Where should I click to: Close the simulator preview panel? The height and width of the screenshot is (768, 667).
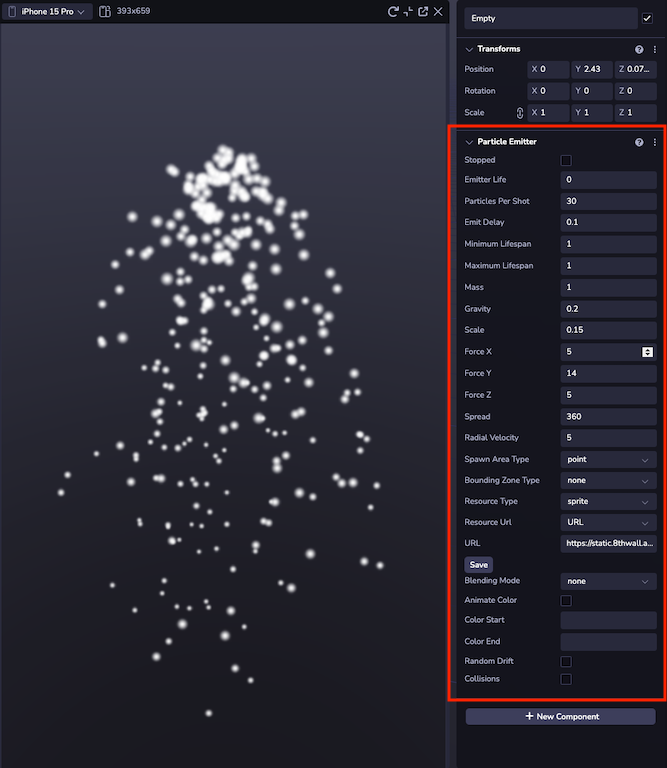pos(438,11)
